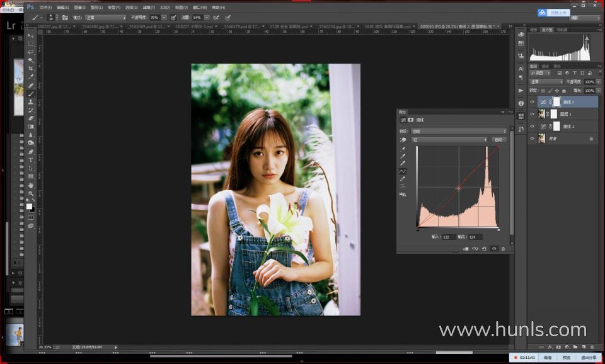This screenshot has height=364, width=605.
Task: Delete the adjustment layer with the trash icon
Action: click(x=503, y=249)
